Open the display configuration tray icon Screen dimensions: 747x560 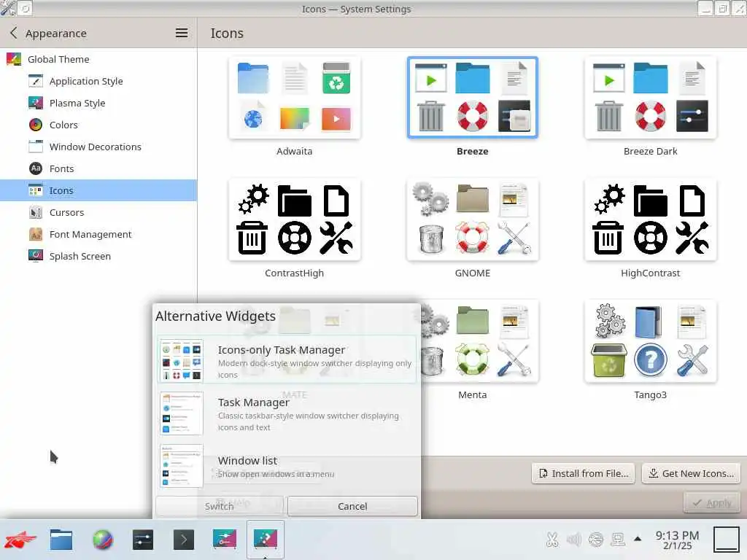[618, 540]
